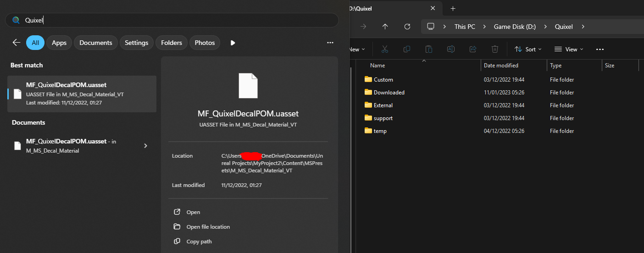Expand the chevron after This PC
The height and width of the screenshot is (253, 644).
(484, 27)
